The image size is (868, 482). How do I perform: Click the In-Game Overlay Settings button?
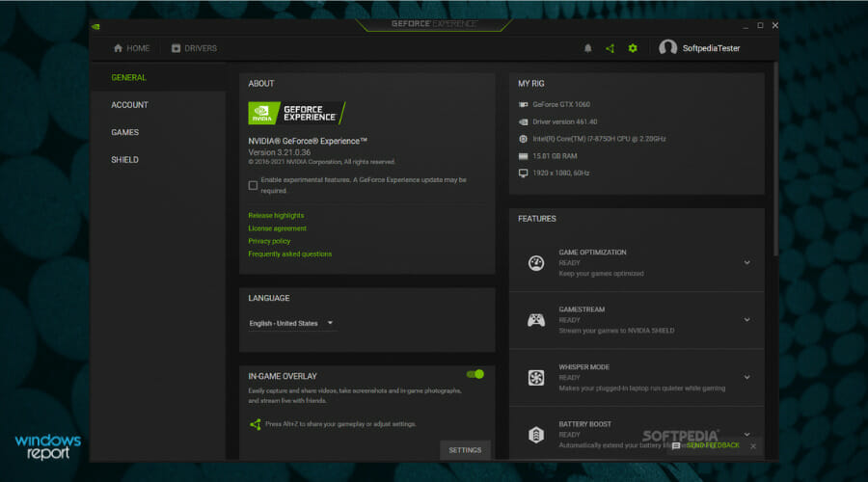tap(465, 450)
